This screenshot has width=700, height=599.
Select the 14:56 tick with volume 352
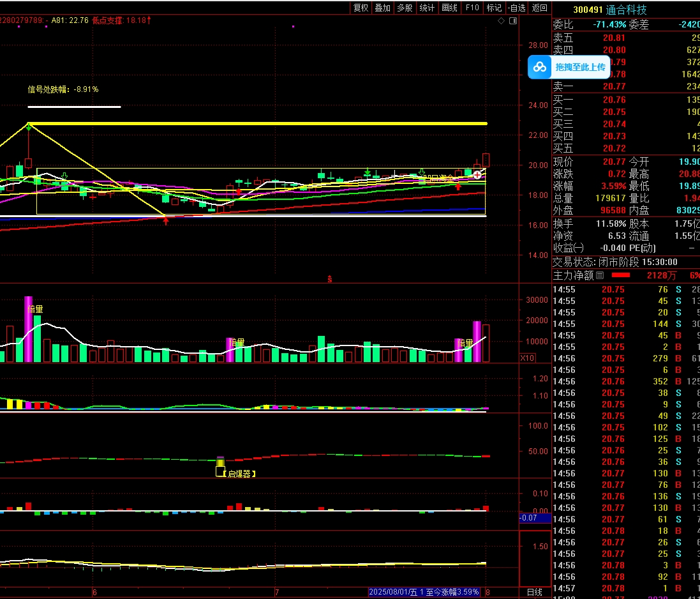(626, 381)
